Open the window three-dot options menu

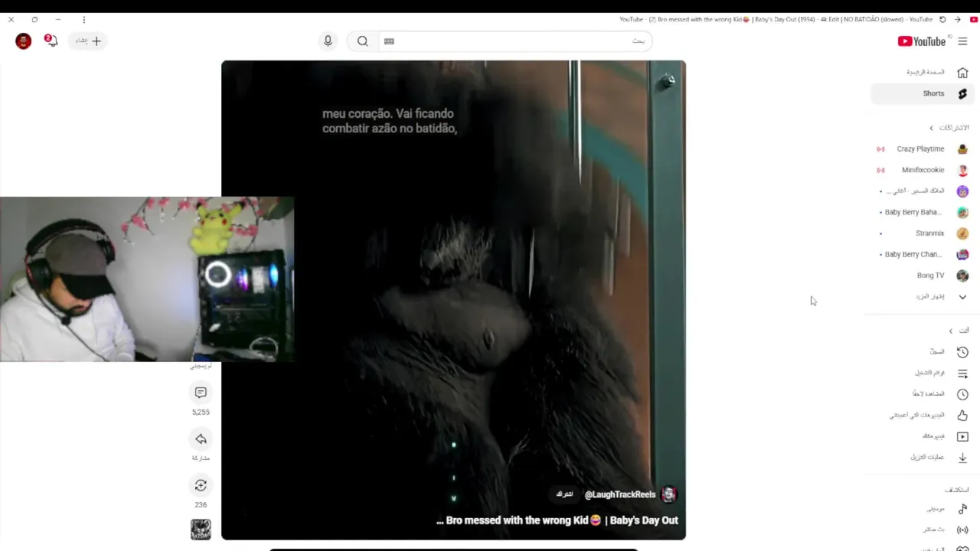(83, 19)
